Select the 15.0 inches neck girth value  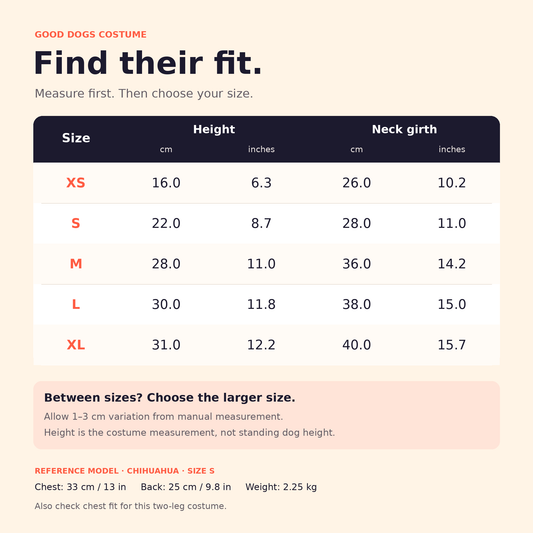point(452,304)
